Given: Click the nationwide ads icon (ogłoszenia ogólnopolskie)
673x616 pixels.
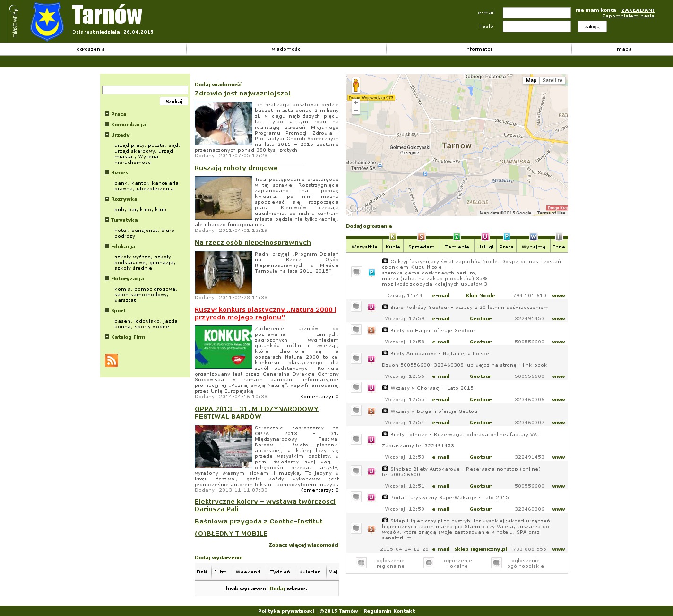Looking at the screenshot, I should pos(496,563).
